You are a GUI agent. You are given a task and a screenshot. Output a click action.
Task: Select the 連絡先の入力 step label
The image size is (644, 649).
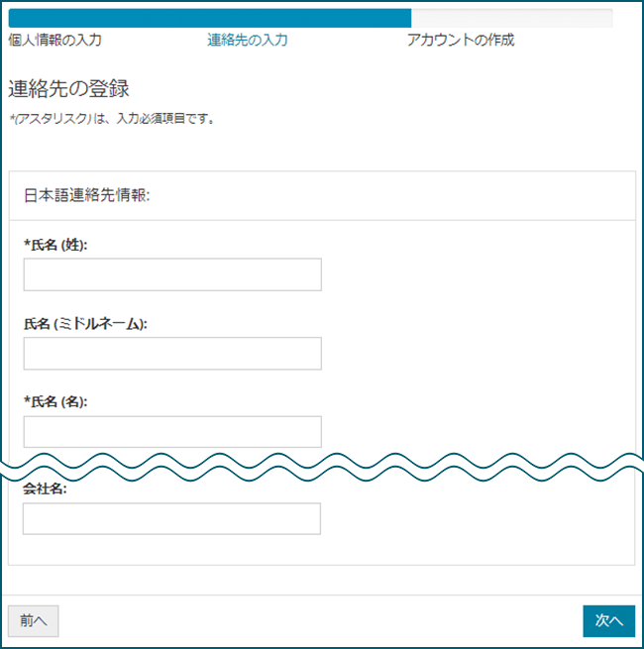tap(248, 40)
